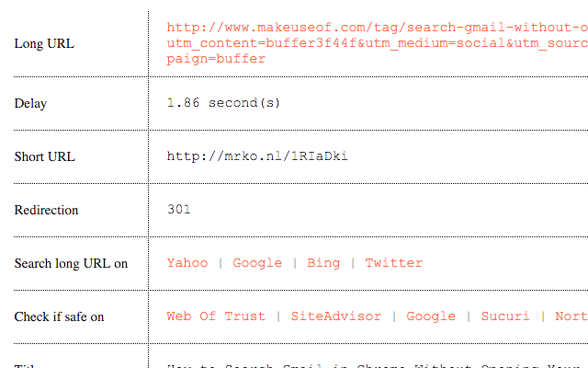Click Google in the Check if safe row
This screenshot has height=368, width=588.
[431, 316]
